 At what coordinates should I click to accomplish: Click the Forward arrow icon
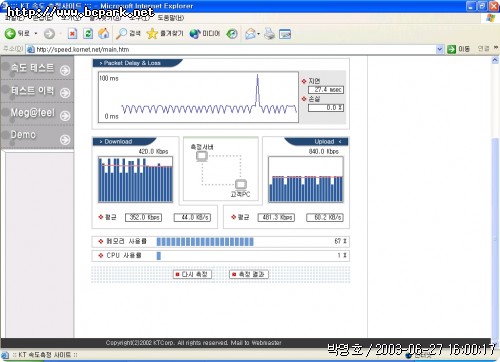tap(49, 34)
